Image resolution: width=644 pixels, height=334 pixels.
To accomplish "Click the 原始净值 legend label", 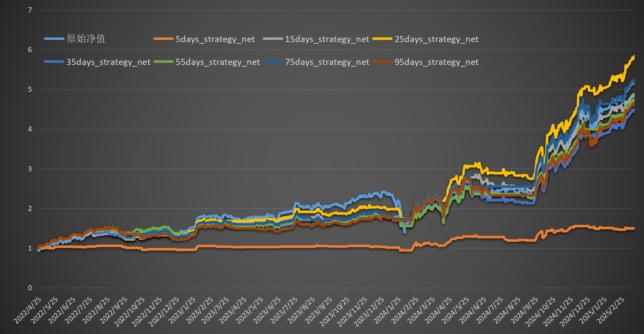I will point(86,39).
